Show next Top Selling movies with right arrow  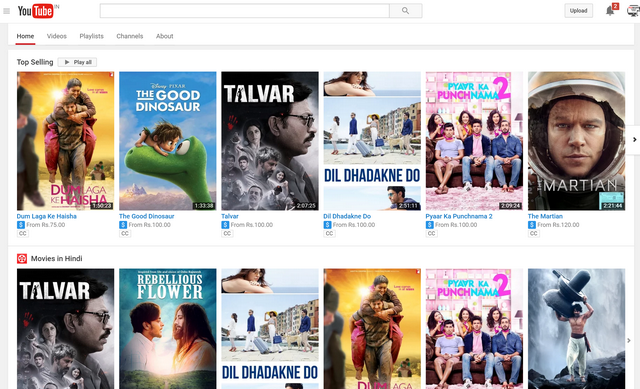(634, 140)
